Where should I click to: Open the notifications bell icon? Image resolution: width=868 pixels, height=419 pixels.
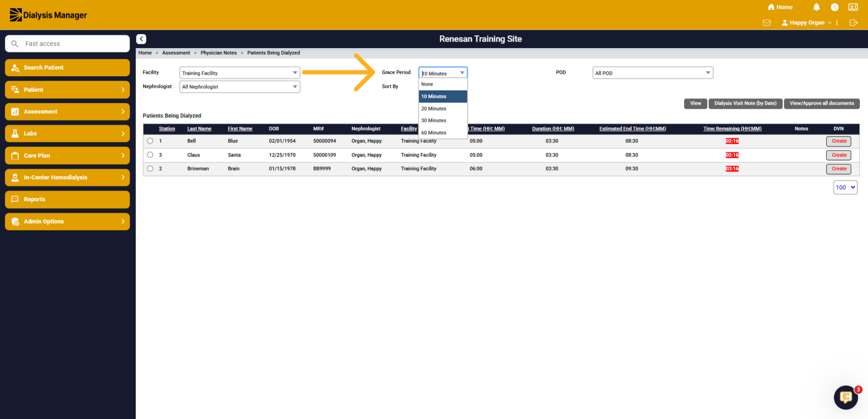816,7
